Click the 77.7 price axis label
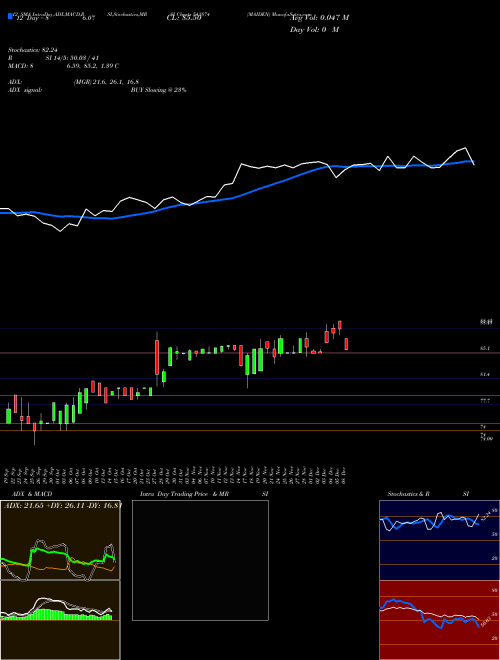 485,401
